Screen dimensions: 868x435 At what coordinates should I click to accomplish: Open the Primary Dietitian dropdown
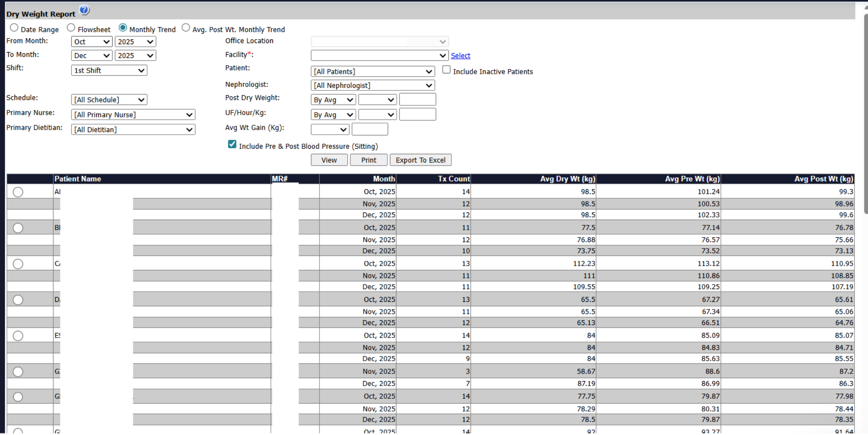pyautogui.click(x=133, y=130)
